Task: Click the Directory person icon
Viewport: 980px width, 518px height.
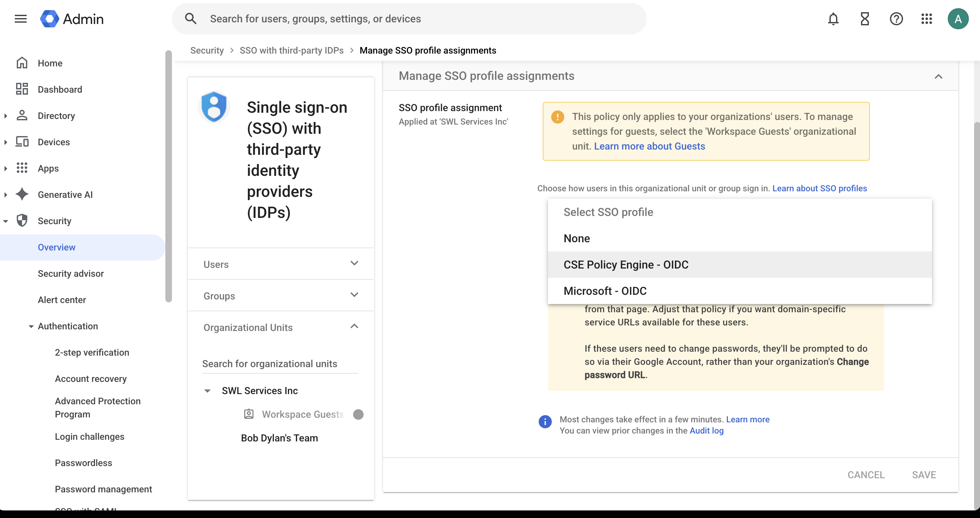Action: click(22, 115)
